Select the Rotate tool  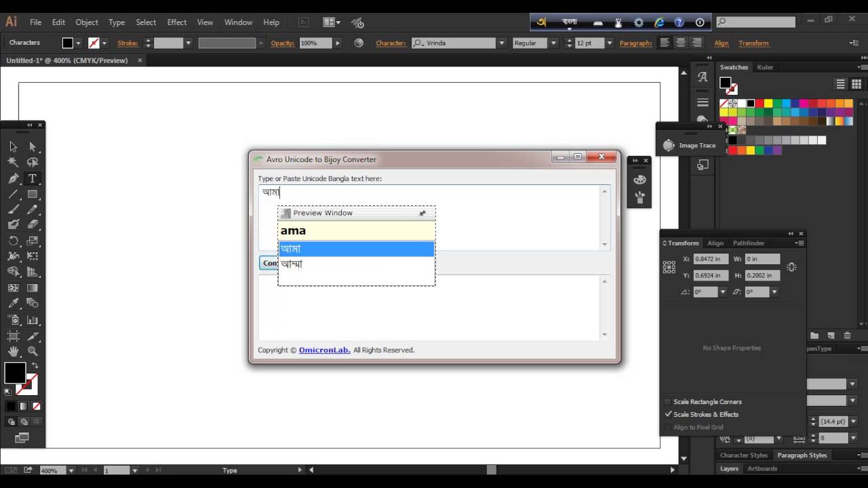click(13, 241)
